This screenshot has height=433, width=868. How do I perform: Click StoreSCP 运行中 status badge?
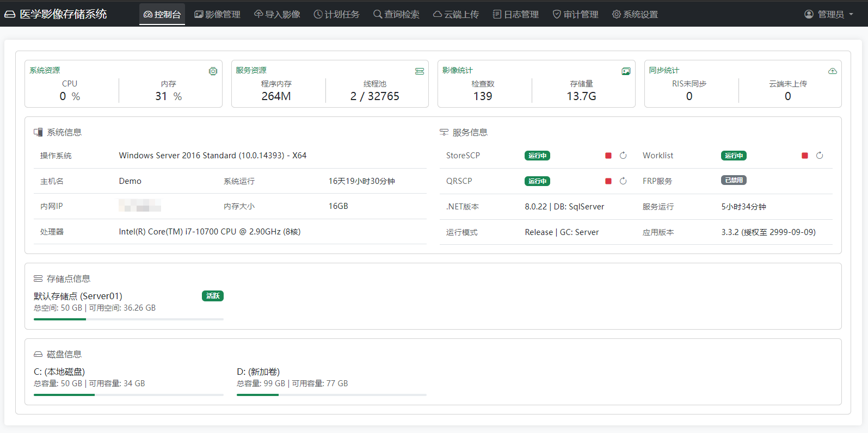[537, 156]
